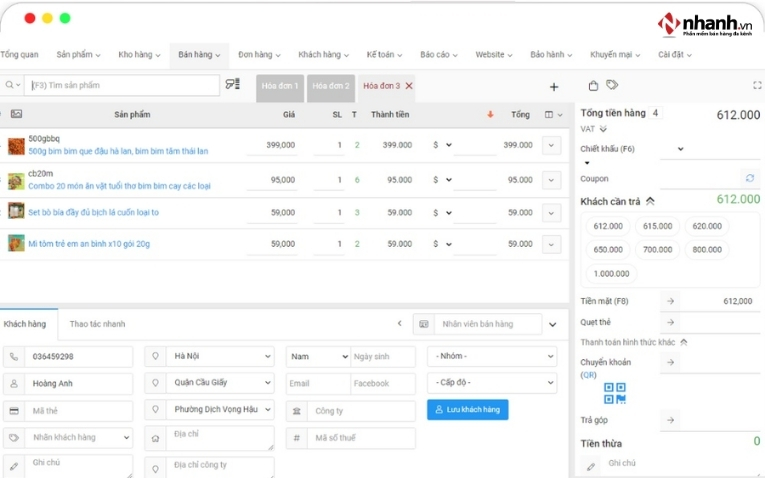The height and width of the screenshot is (478, 765).
Task: Click the red down-arrow sort icon
Action: tap(490, 114)
